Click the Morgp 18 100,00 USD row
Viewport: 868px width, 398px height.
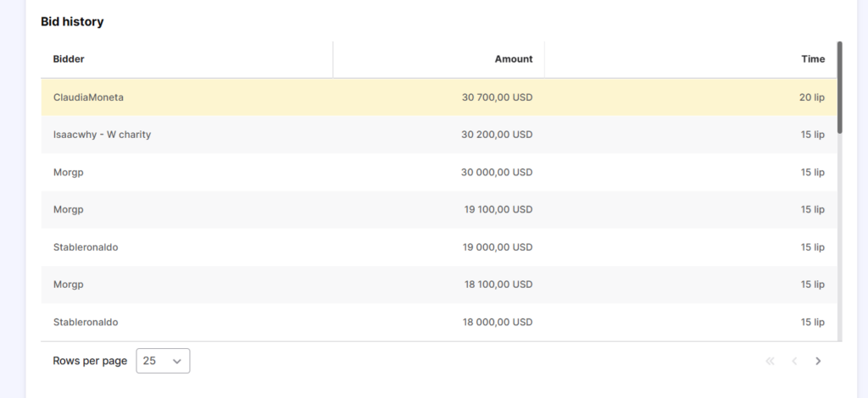(x=439, y=285)
